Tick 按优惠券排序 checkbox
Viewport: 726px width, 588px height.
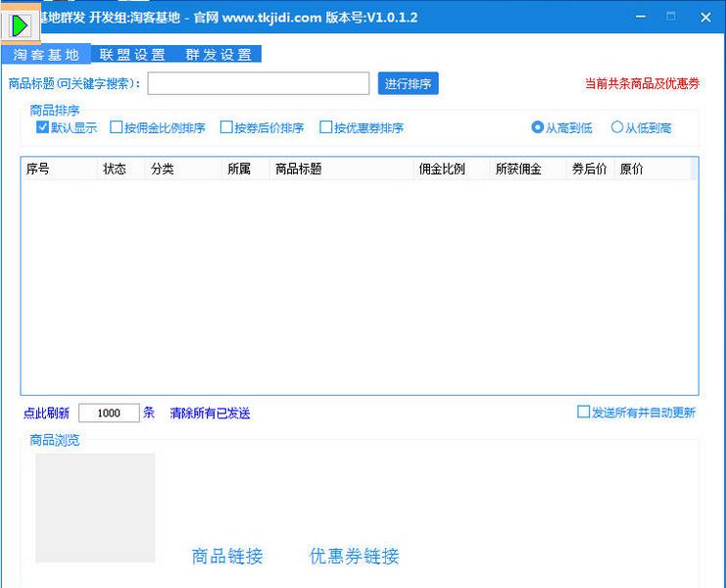[326, 127]
